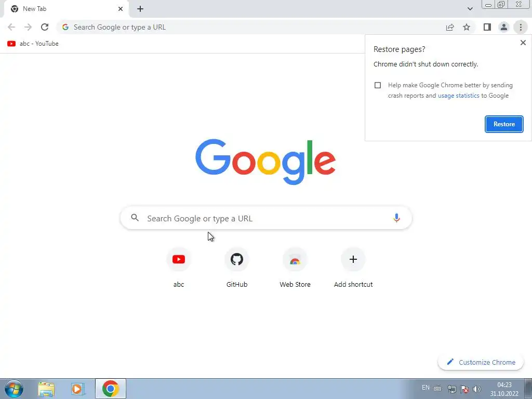Open the GitHub shortcut
This screenshot has height=399, width=532.
(x=237, y=268)
